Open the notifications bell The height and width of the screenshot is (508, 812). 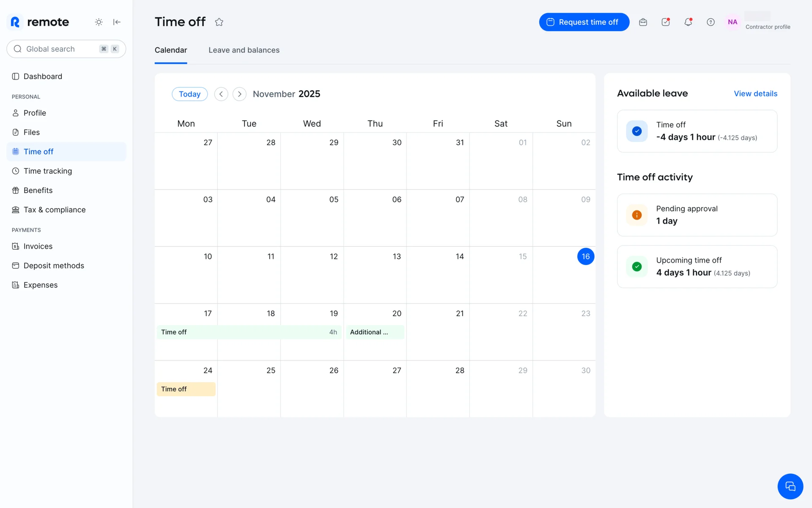coord(688,22)
